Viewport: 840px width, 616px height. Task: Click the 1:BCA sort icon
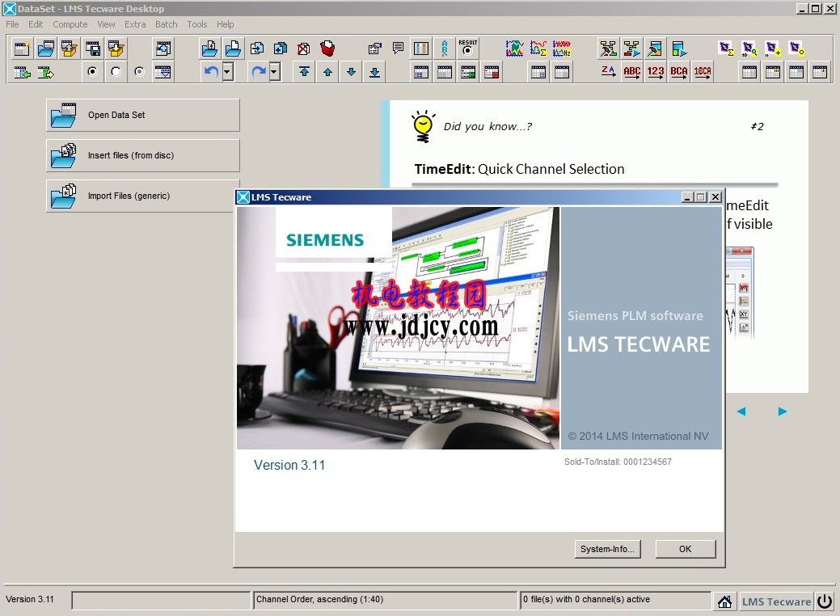coord(703,72)
